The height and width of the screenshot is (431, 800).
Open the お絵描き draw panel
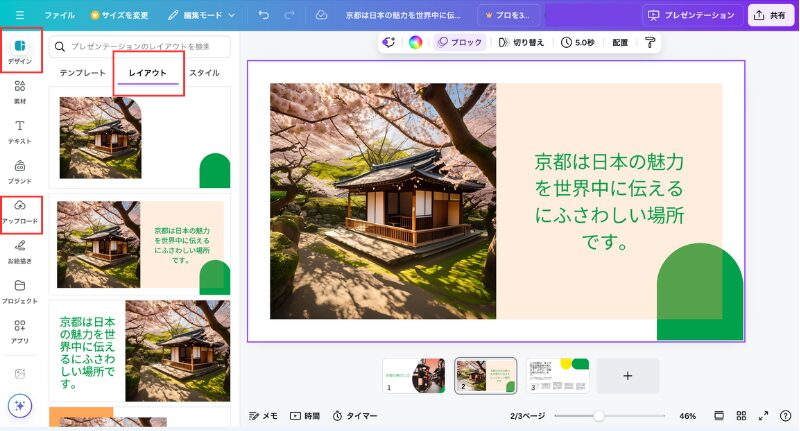coord(20,252)
